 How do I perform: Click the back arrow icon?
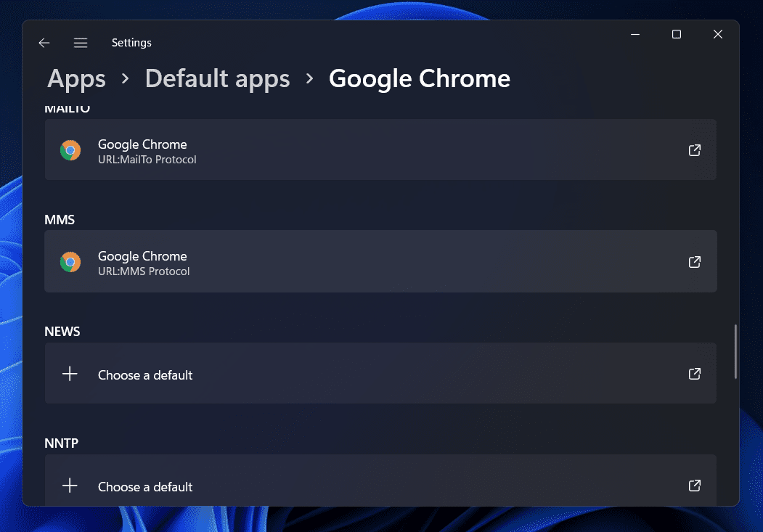pyautogui.click(x=44, y=43)
